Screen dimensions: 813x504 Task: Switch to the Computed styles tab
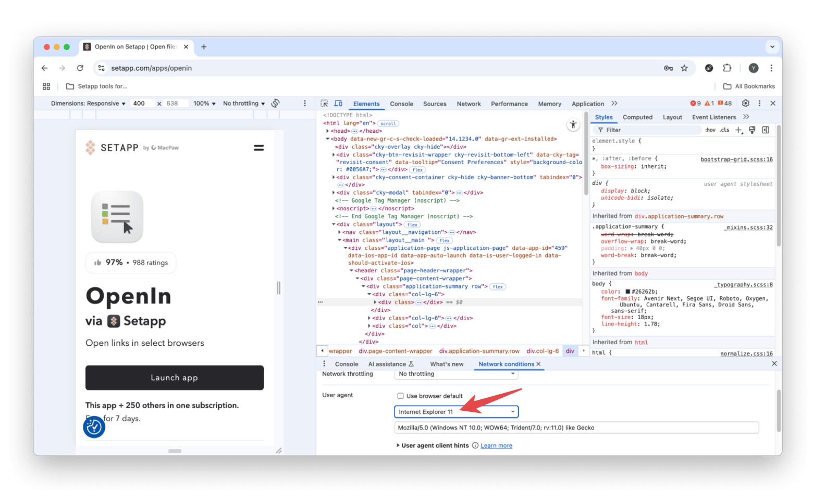[637, 117]
